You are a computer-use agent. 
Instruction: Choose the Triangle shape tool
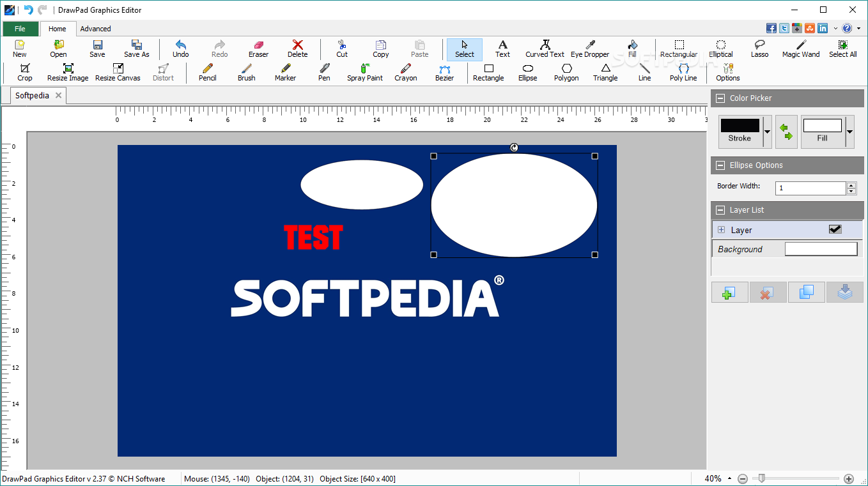(605, 72)
